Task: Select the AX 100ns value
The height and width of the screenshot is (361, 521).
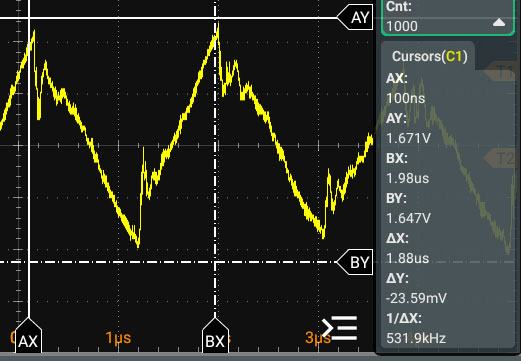Action: [x=406, y=98]
